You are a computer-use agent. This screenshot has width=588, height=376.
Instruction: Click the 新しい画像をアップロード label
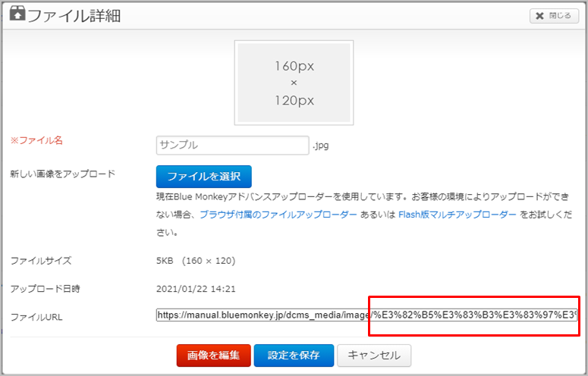click(63, 174)
